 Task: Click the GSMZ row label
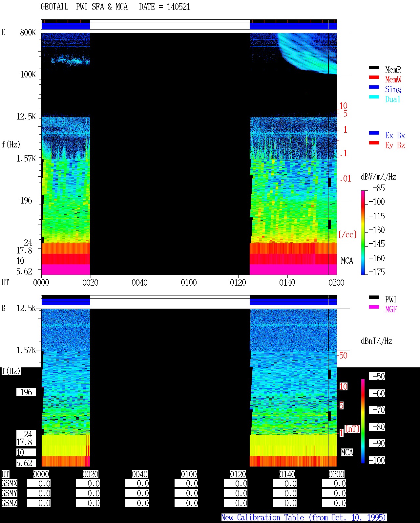coord(10,503)
